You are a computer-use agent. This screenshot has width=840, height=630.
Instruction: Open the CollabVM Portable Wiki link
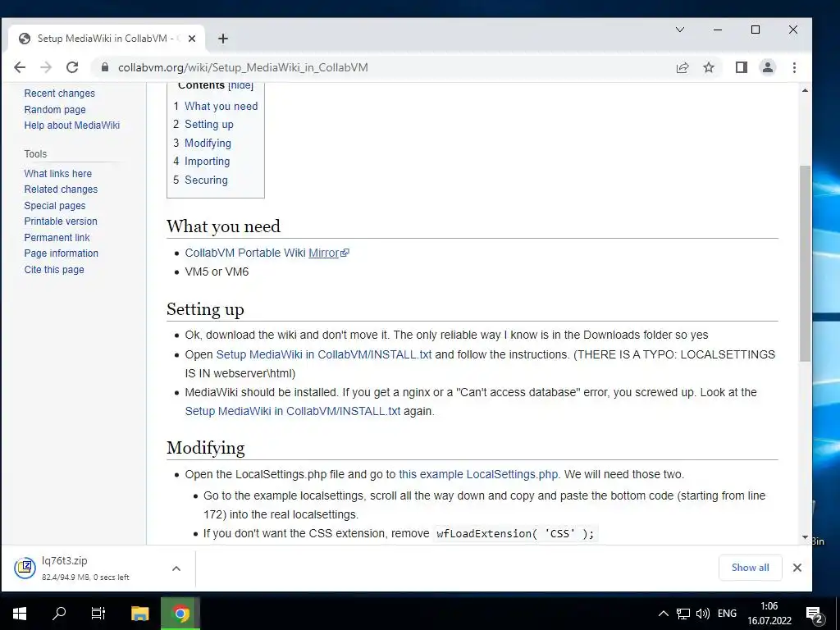(x=244, y=253)
